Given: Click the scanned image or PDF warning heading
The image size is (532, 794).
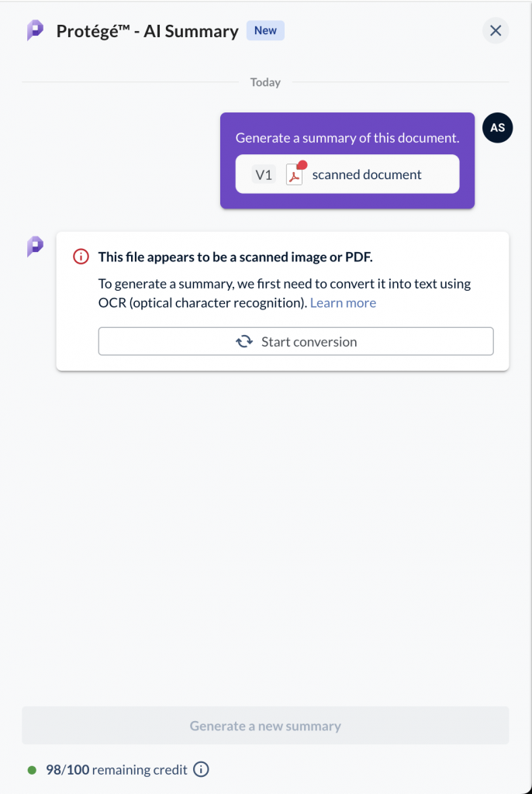Looking at the screenshot, I should tap(235, 257).
